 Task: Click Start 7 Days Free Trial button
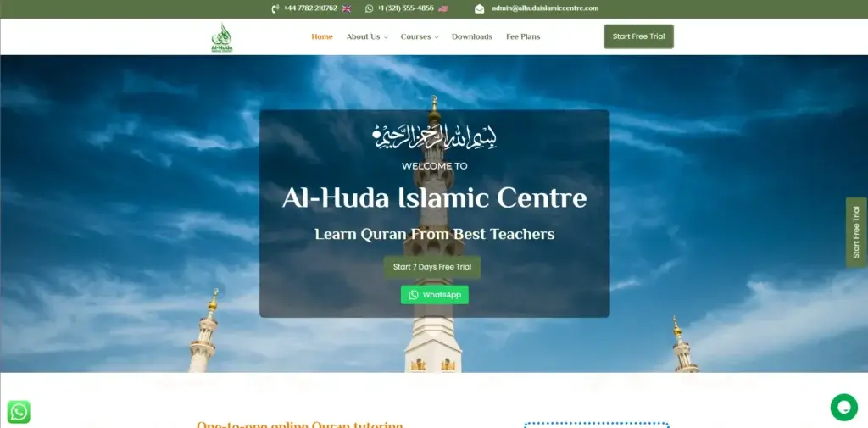tap(432, 267)
